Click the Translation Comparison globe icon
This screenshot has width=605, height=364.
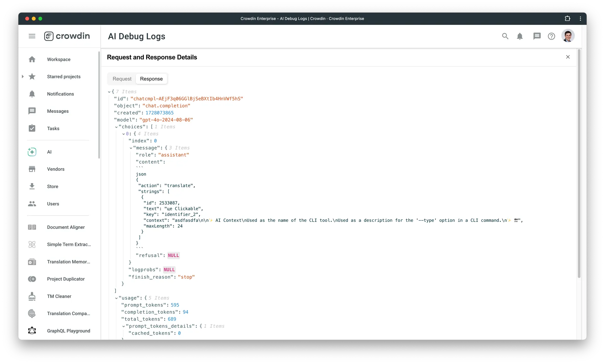pyautogui.click(x=32, y=313)
